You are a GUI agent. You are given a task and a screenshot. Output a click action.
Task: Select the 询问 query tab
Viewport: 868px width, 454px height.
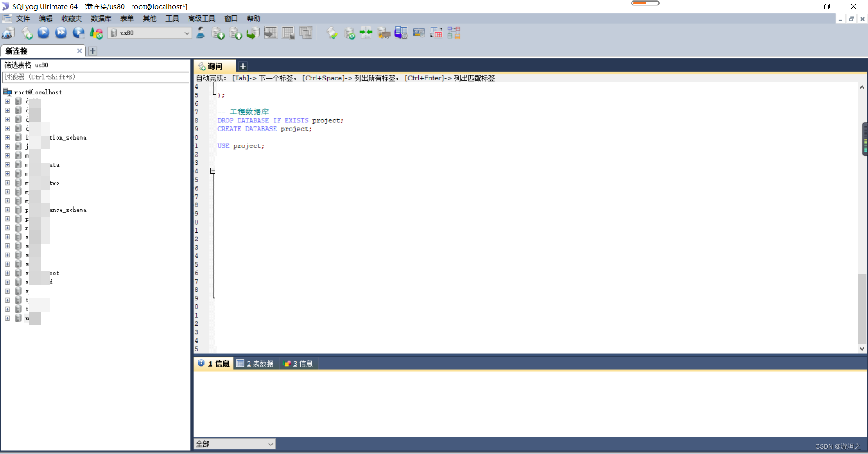click(x=215, y=66)
